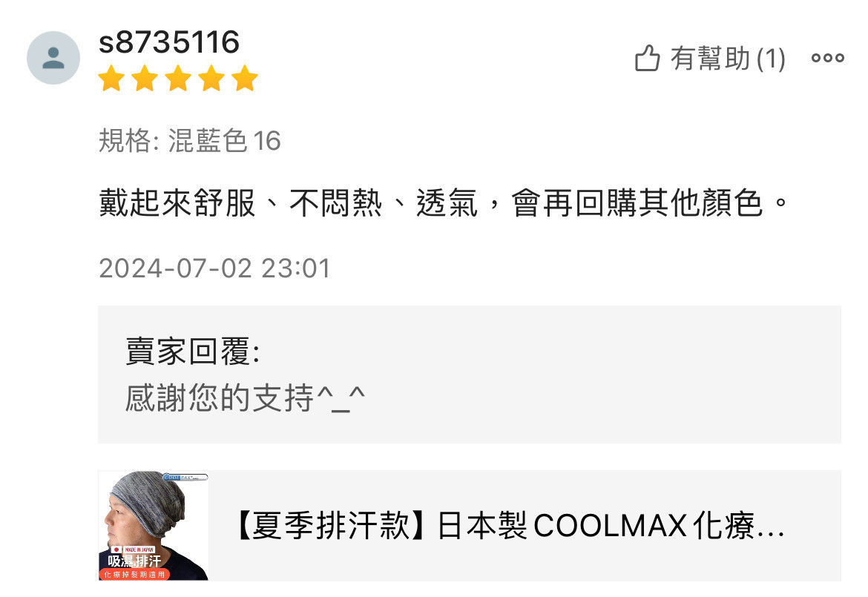Click the fourth rating star

coord(211,78)
